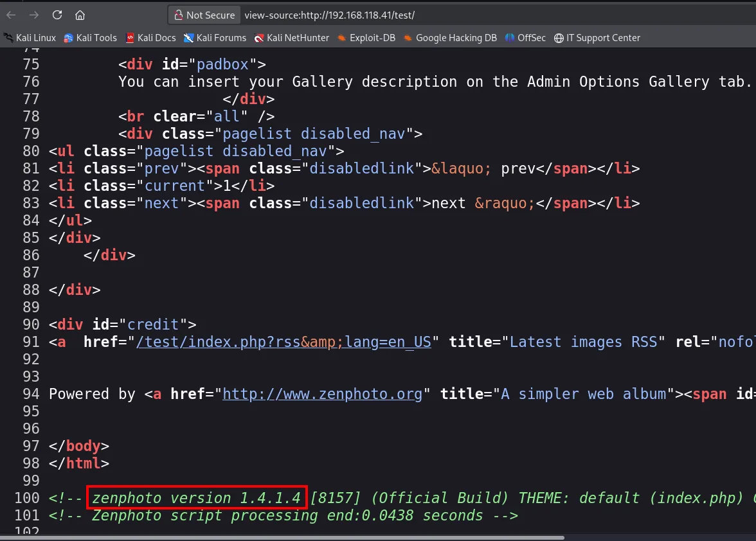Focus the address bar URL
This screenshot has width=756, height=541.
[x=329, y=15]
